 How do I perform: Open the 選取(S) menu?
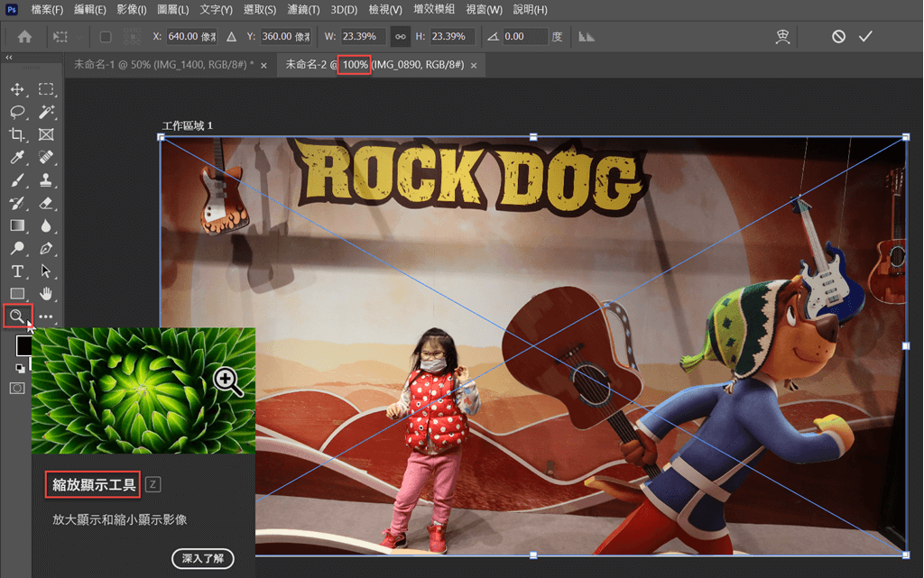259,9
